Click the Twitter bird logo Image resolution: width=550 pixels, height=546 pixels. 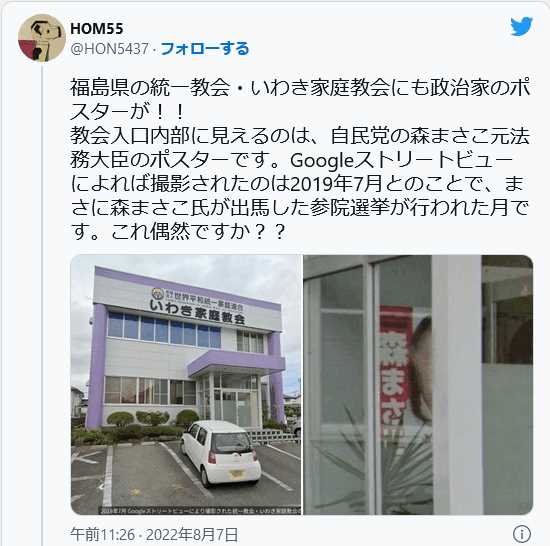pyautogui.click(x=521, y=26)
